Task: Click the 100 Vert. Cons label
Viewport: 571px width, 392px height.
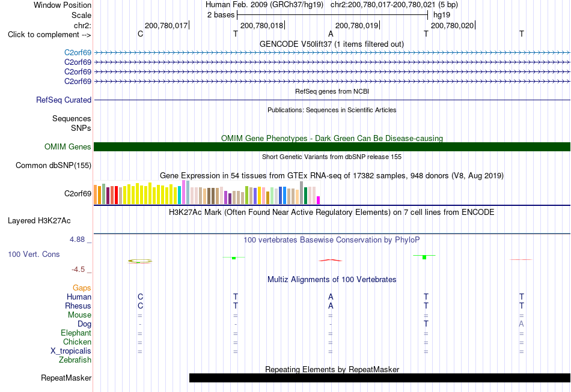Action: tap(34, 254)
